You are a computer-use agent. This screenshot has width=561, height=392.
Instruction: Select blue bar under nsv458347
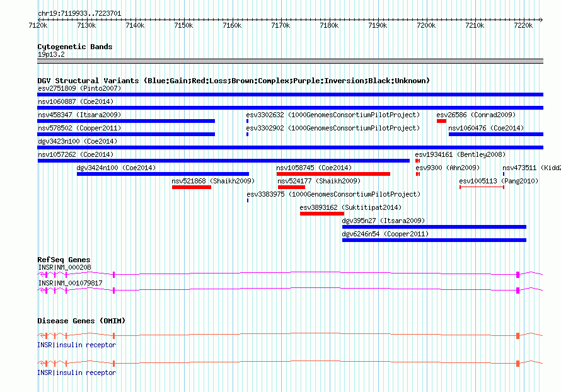126,121
